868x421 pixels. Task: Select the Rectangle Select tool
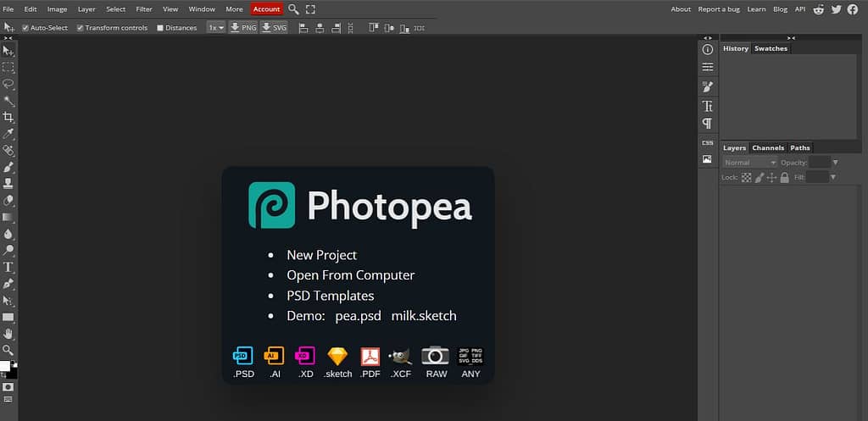click(x=8, y=68)
